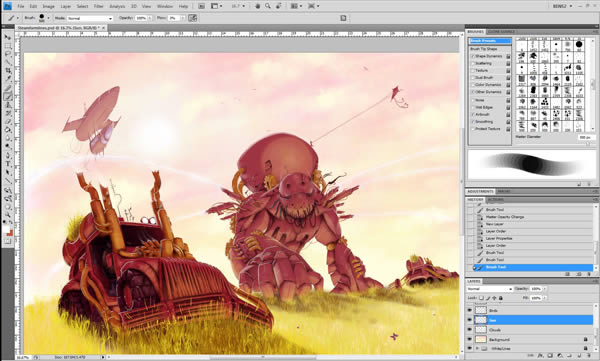Click the Hand tool icon in top bar

click(x=258, y=6)
